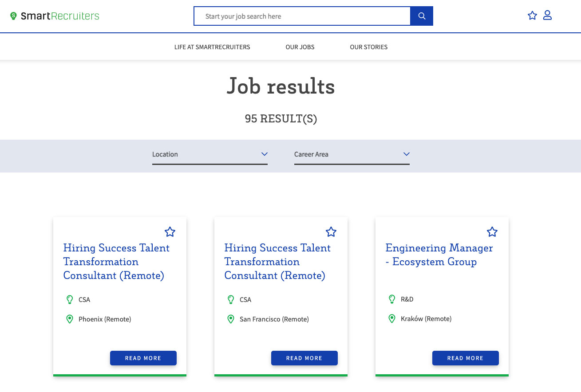Star the Engineering Manager job card
Image resolution: width=581 pixels, height=392 pixels.
(492, 231)
